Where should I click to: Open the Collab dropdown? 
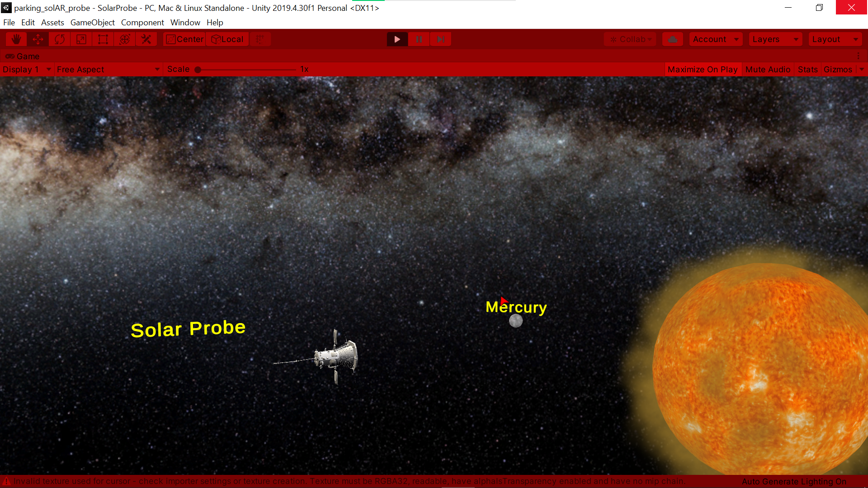(630, 39)
